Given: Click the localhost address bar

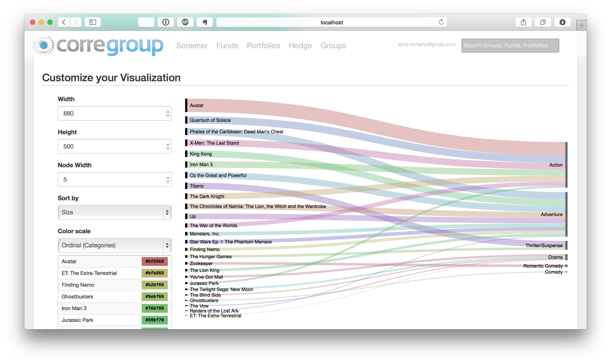Looking at the screenshot, I should 331,22.
